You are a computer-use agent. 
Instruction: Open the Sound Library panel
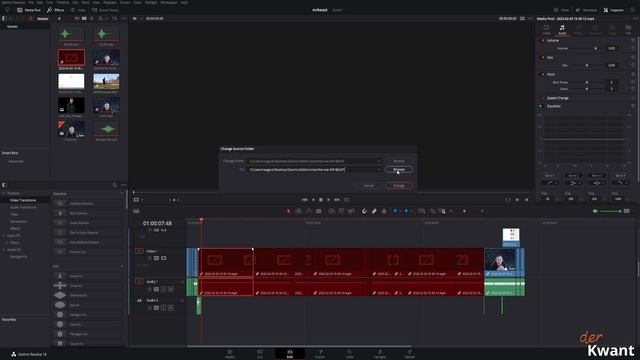(x=105, y=10)
